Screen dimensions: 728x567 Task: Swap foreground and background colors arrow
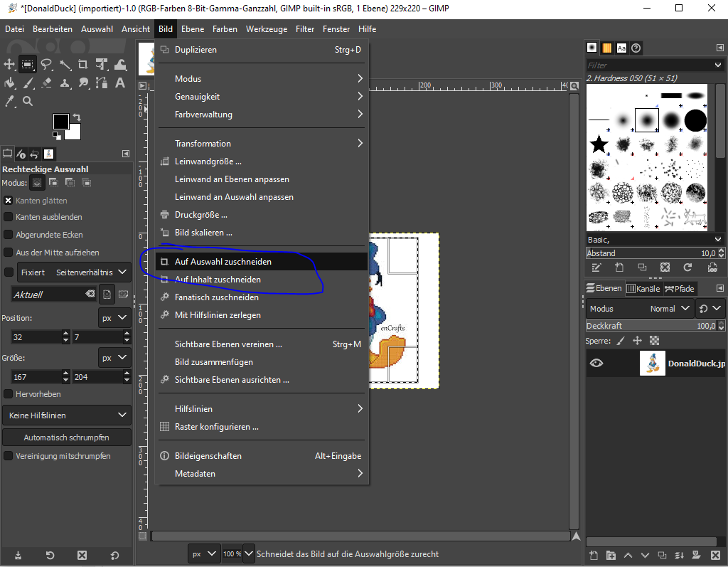tap(77, 117)
